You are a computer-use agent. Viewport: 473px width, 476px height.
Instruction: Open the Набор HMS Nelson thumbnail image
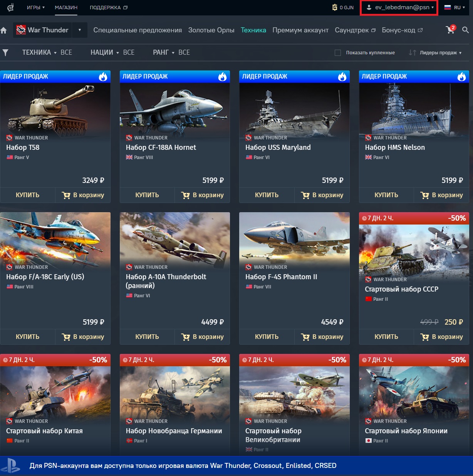414,108
